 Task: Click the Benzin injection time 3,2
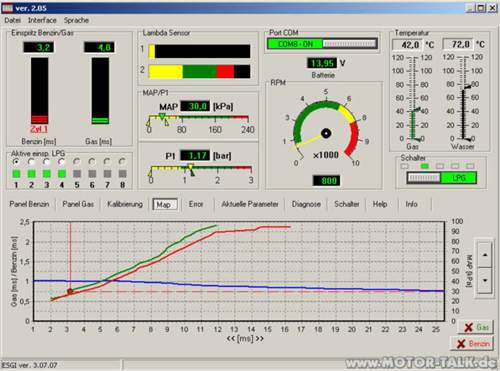coord(39,47)
